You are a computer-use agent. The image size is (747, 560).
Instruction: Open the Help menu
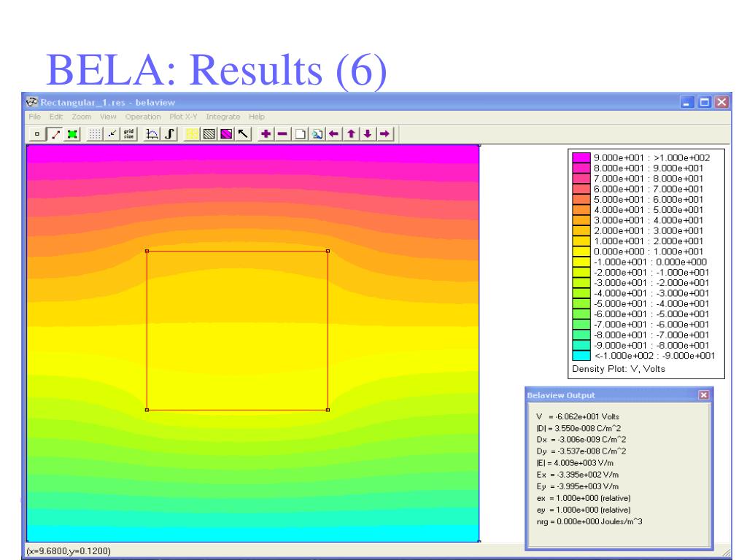257,117
